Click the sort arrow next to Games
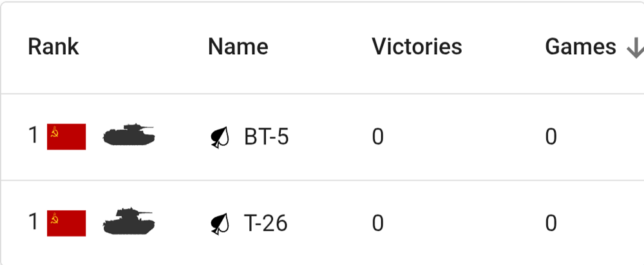 (635, 47)
